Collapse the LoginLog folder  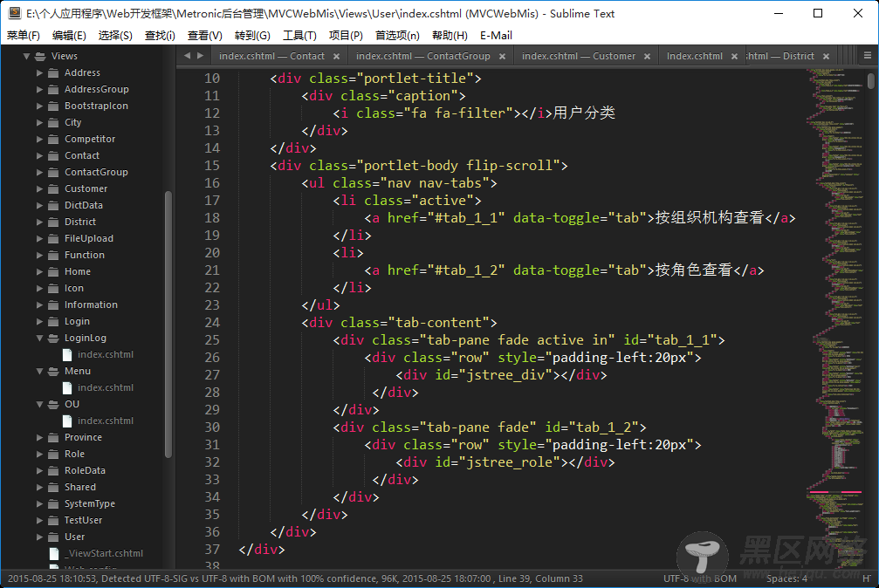click(39, 338)
